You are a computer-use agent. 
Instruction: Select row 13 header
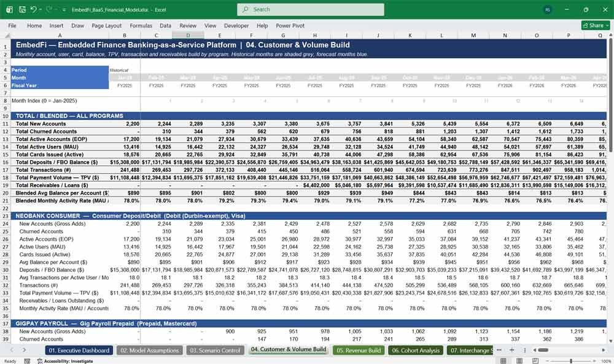(6, 139)
